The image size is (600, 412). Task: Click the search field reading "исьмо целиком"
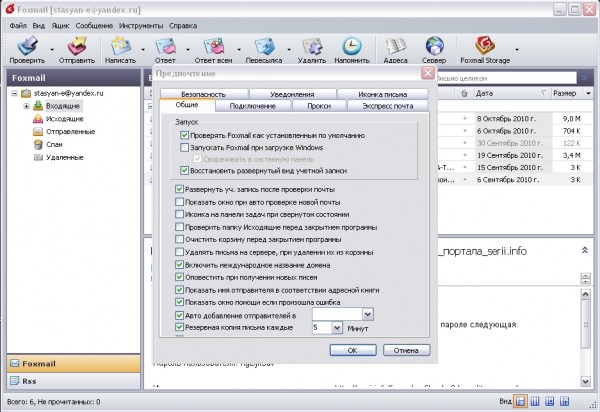(x=507, y=78)
